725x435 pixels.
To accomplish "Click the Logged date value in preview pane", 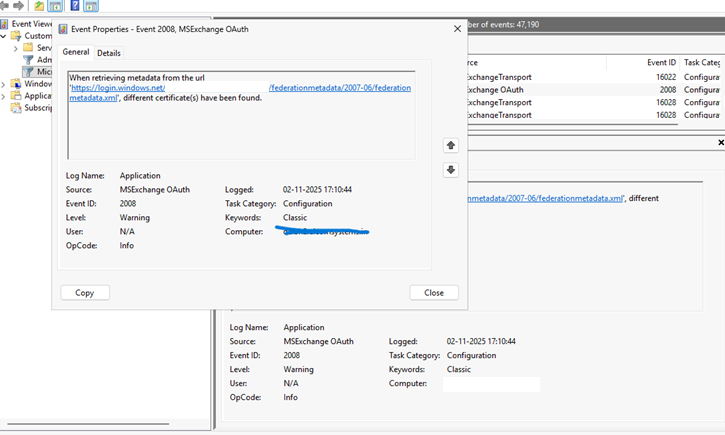I will pos(481,341).
